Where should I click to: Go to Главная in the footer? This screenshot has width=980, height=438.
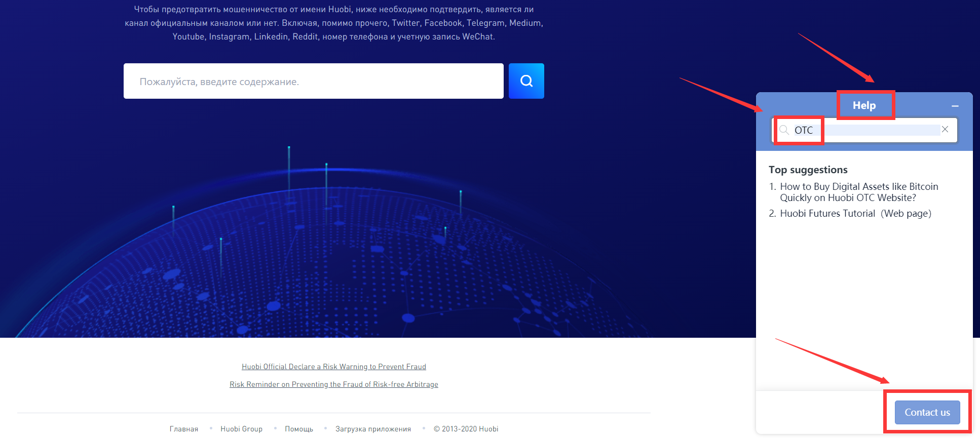coord(183,429)
